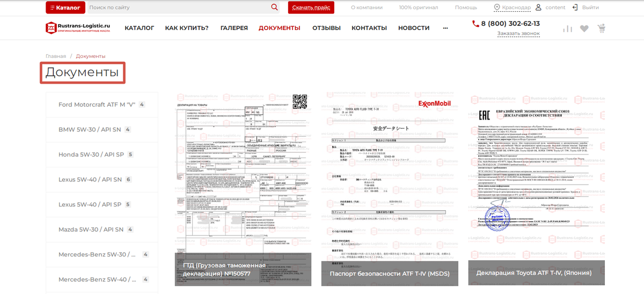Open the ОТЗЫВЫ menu item
The image size is (644, 294).
tap(326, 28)
